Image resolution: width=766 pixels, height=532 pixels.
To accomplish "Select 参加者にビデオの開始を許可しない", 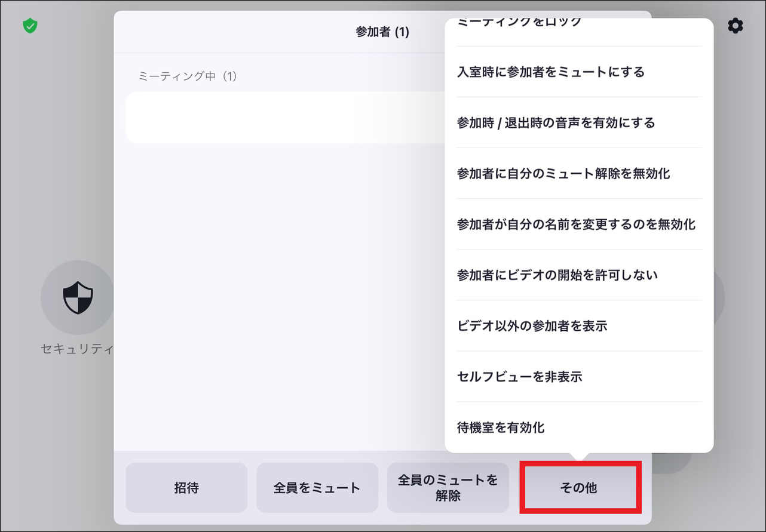I will (x=579, y=275).
